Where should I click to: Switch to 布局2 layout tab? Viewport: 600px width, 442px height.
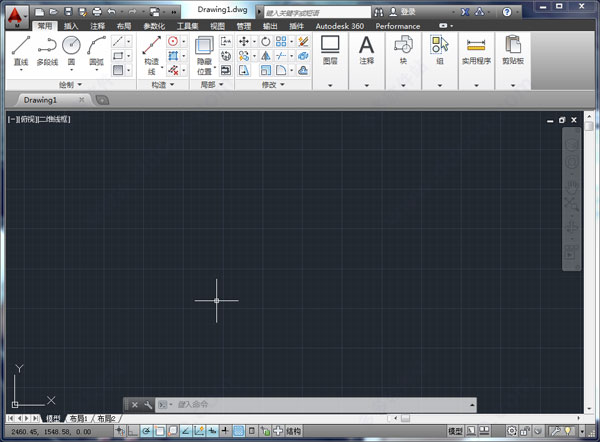click(106, 418)
